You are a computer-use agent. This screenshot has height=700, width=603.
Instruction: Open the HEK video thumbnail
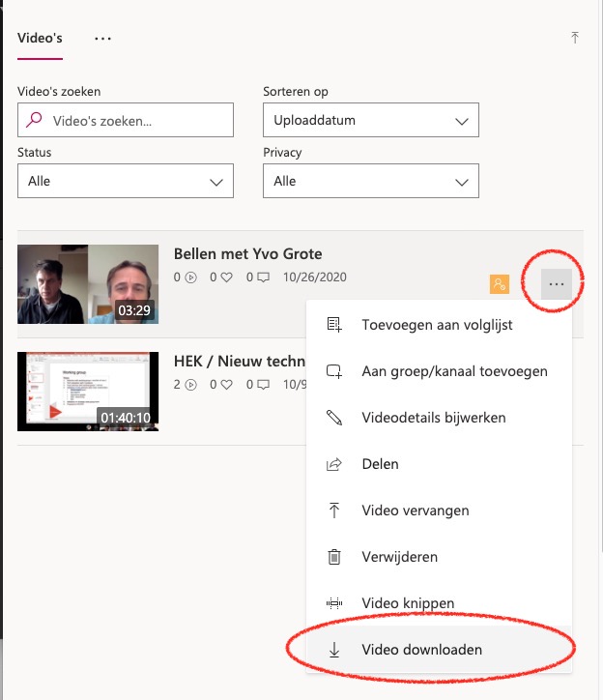coord(88,392)
